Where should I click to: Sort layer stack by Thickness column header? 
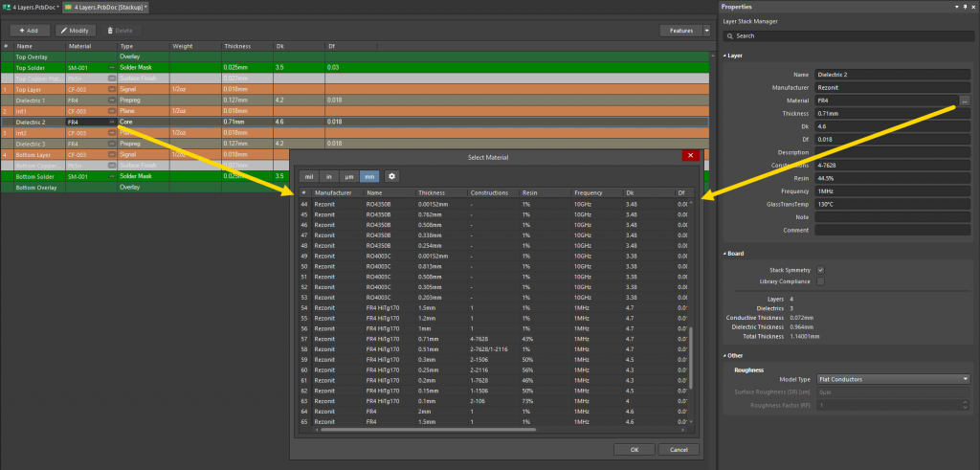(247, 46)
